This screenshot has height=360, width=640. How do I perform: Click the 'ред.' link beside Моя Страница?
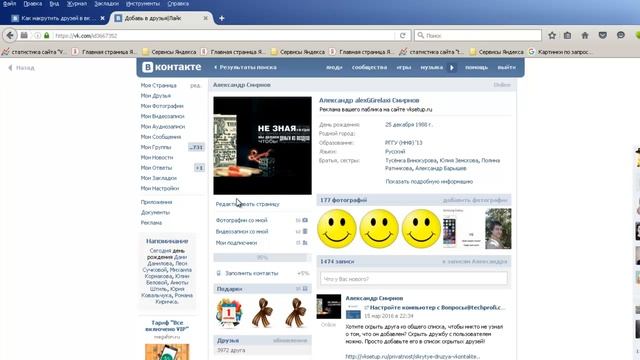(x=195, y=85)
